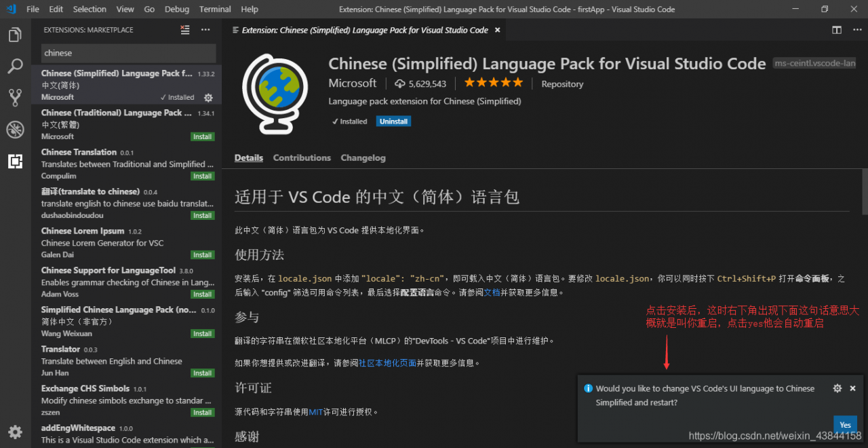Open the Edit menu
Image resolution: width=868 pixels, height=448 pixels.
click(x=56, y=9)
